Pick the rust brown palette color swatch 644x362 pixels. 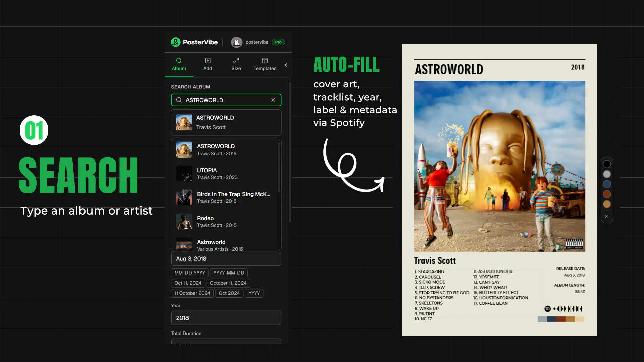pyautogui.click(x=607, y=194)
